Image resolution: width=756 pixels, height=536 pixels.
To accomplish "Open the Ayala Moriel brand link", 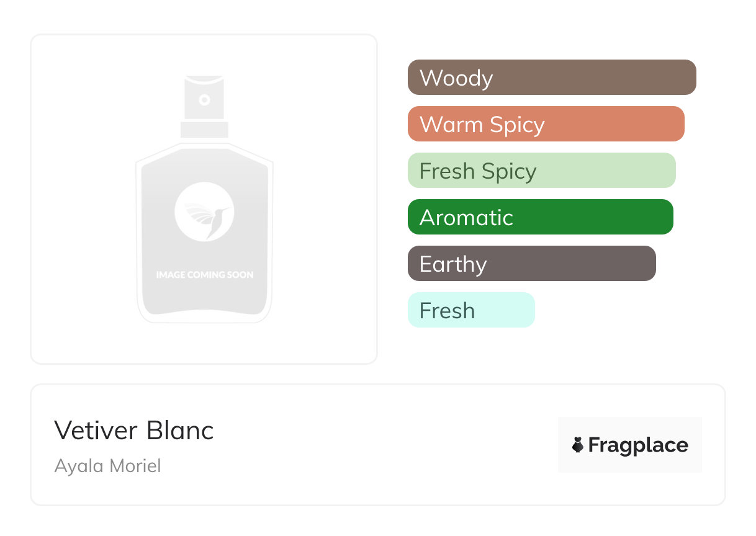I will (x=108, y=466).
